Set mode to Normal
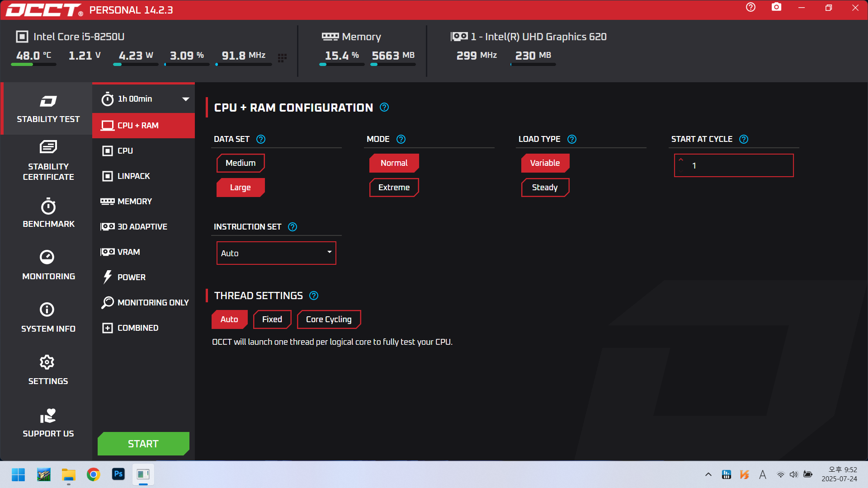The height and width of the screenshot is (488, 868). [x=394, y=163]
